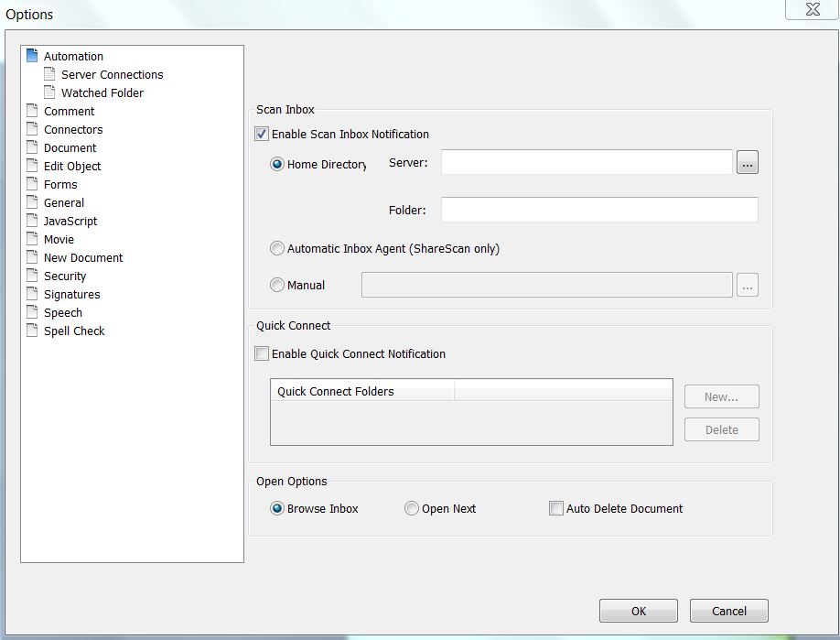
Task: Select Automatic Inbox Agent (ShareScan only)
Action: [x=276, y=248]
